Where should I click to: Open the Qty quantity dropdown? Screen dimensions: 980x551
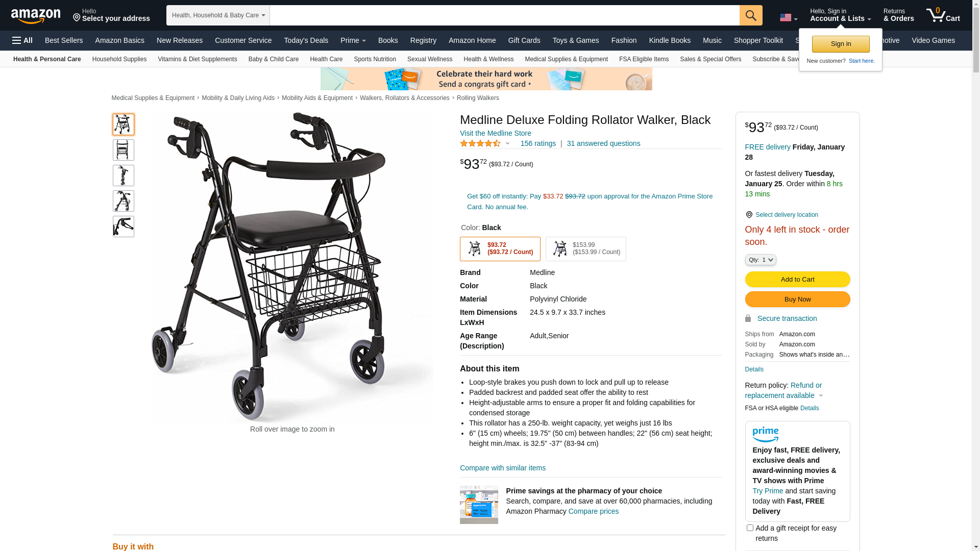(761, 260)
